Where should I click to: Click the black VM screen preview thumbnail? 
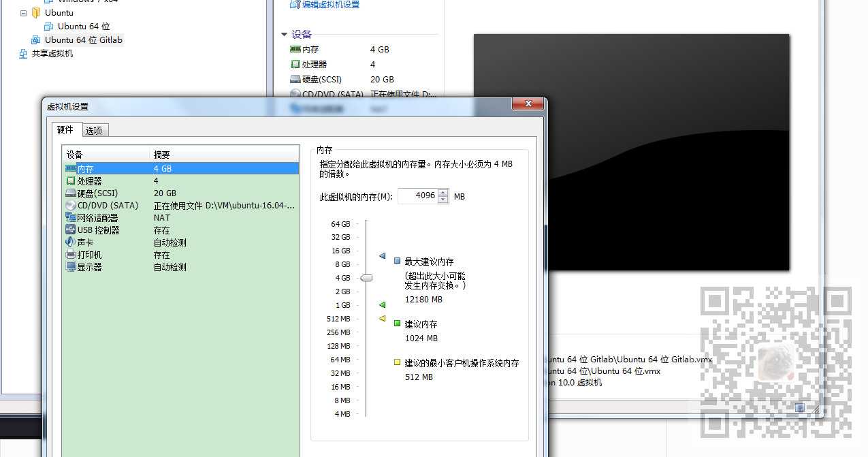tap(632, 152)
